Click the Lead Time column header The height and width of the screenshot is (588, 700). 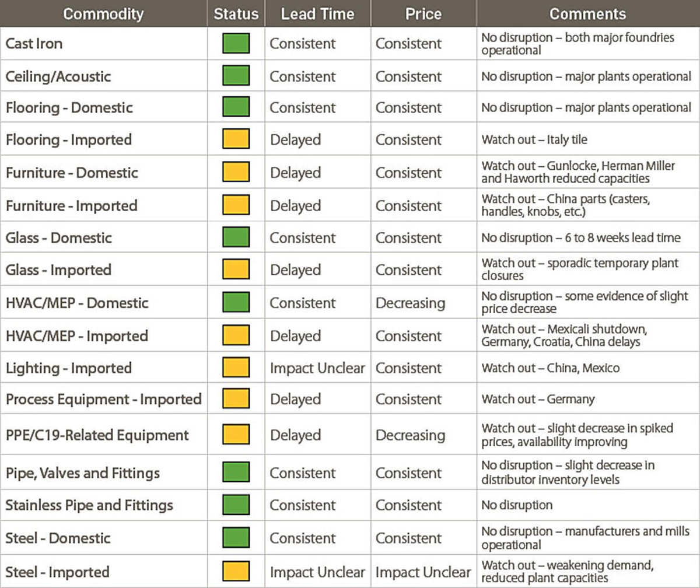click(317, 13)
